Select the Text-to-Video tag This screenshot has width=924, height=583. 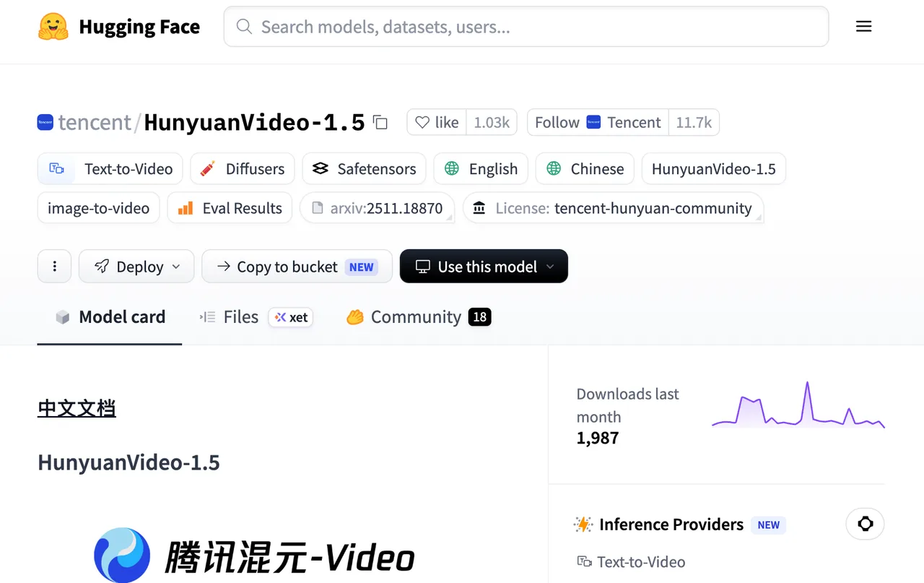[110, 168]
